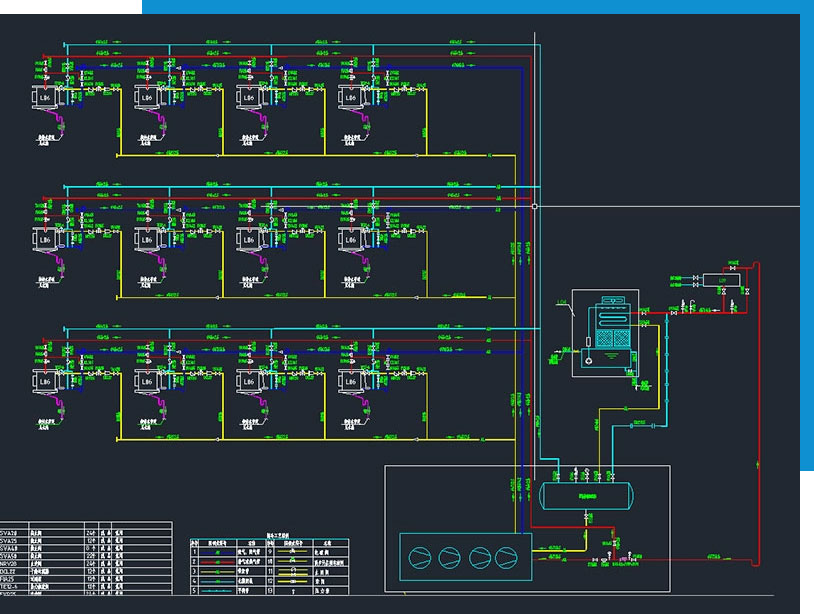Image resolution: width=814 pixels, height=614 pixels.
Task: Click the leftmost compressor circle in the cyan unit
Action: pos(419,558)
